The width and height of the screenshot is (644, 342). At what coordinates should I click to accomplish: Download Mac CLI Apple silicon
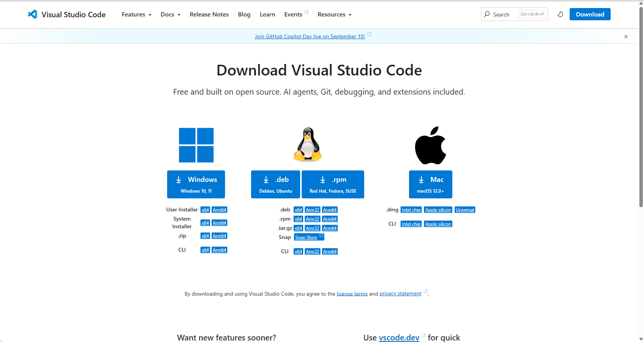[438, 224]
